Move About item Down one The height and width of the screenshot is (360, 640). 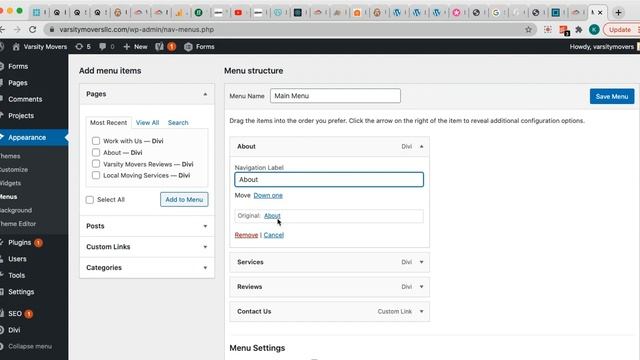[x=268, y=196]
